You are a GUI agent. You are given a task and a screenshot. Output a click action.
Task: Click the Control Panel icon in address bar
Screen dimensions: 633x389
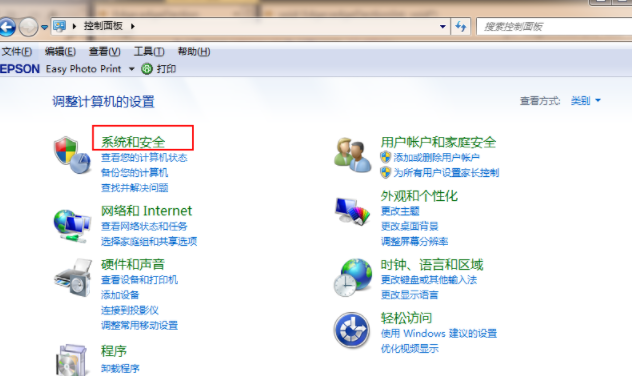point(59,26)
